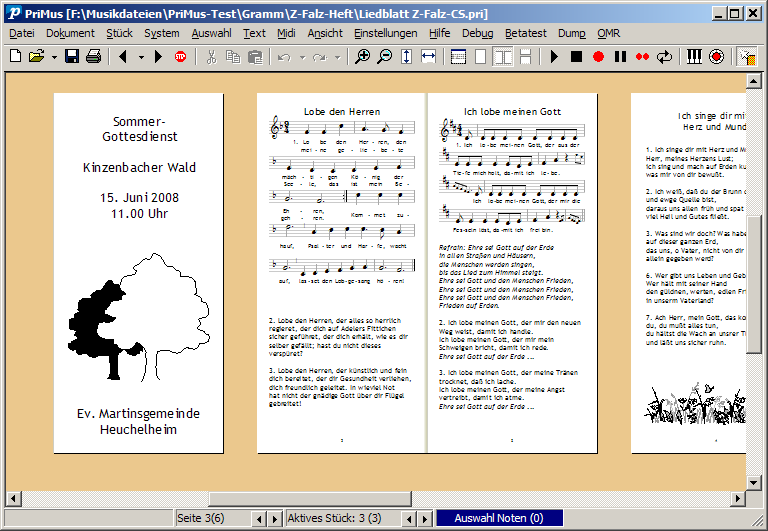The height and width of the screenshot is (531, 768).
Task: Click the fit-to-width horizontal arrow icon
Action: [429, 57]
